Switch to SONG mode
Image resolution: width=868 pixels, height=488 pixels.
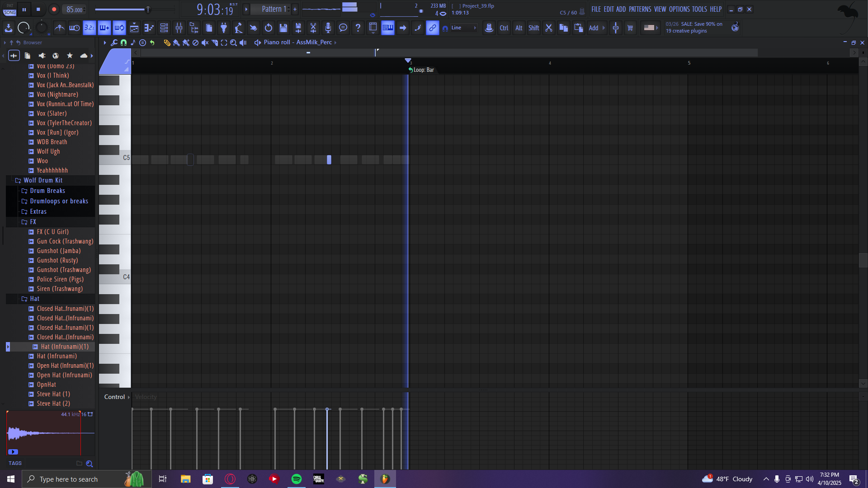(x=9, y=12)
